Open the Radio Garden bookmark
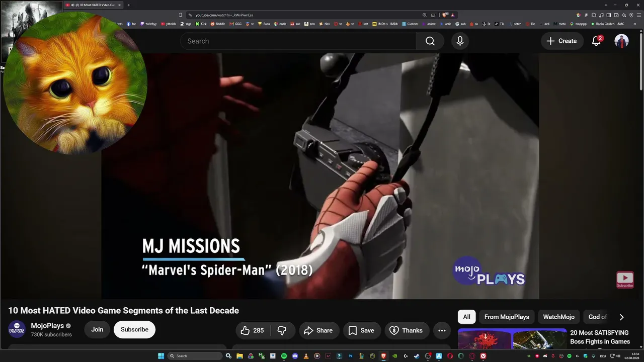 [x=608, y=24]
